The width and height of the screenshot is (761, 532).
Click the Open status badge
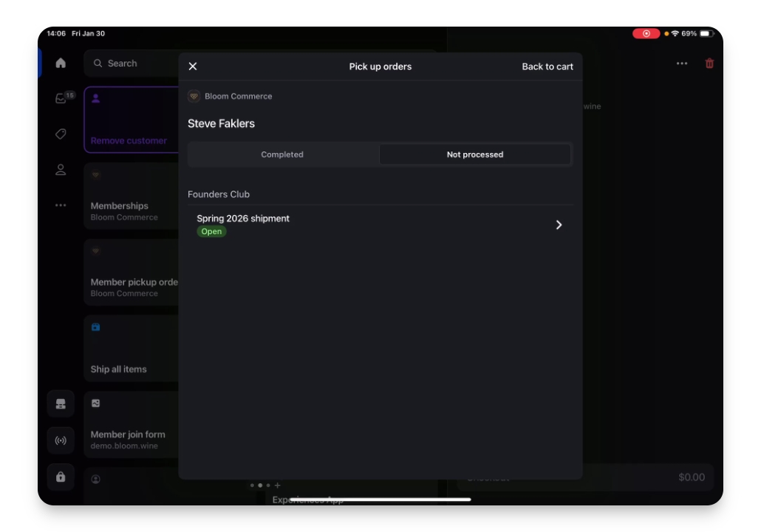click(x=211, y=231)
